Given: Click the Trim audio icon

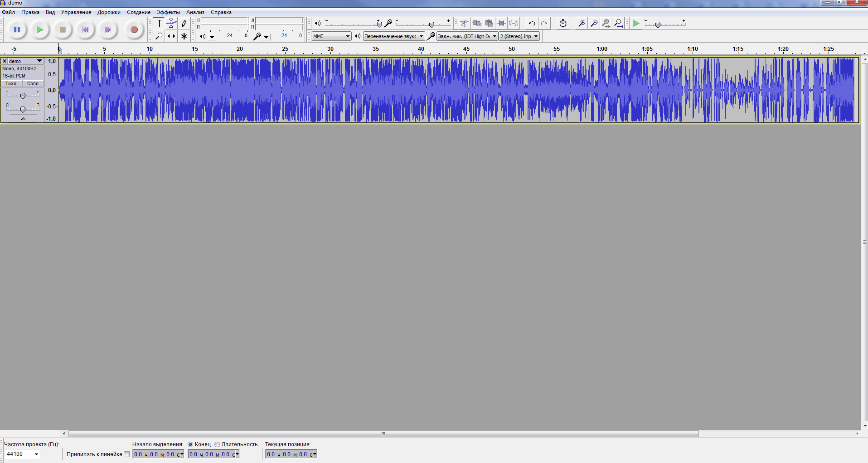Looking at the screenshot, I should [x=501, y=24].
